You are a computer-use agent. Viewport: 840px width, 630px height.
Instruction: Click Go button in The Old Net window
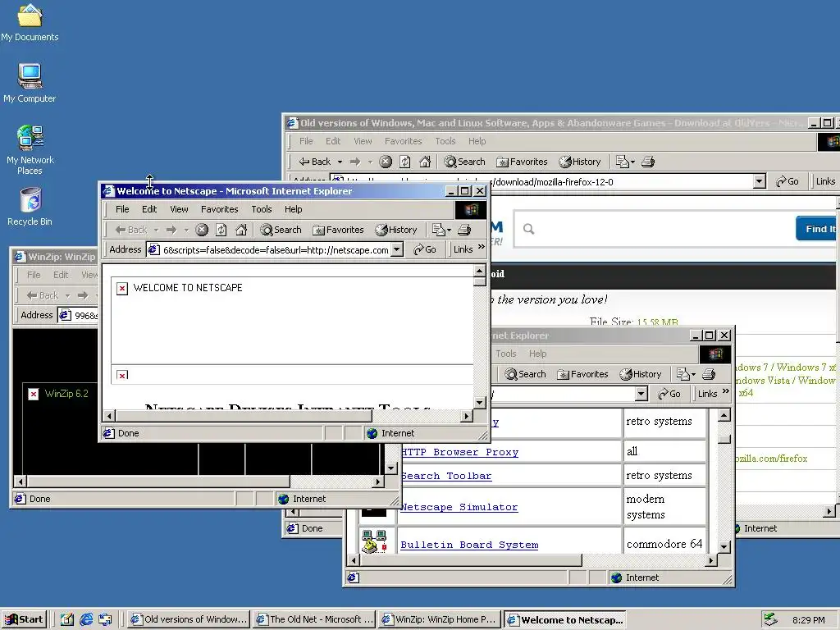point(669,395)
